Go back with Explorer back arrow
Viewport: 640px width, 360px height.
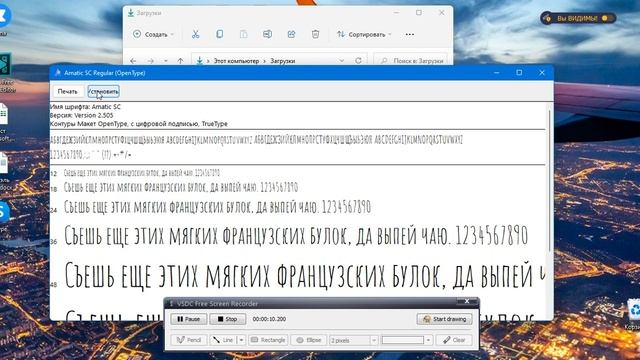click(x=133, y=61)
